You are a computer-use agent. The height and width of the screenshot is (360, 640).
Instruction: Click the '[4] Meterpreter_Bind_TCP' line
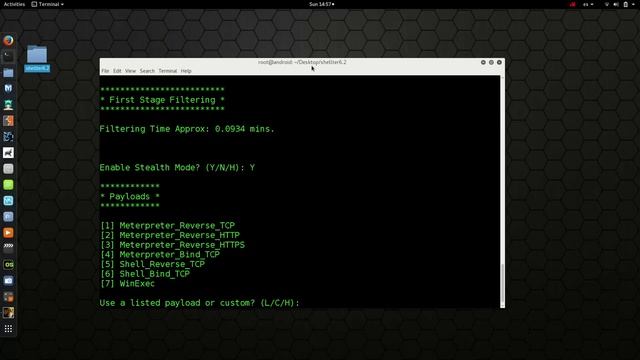160,255
